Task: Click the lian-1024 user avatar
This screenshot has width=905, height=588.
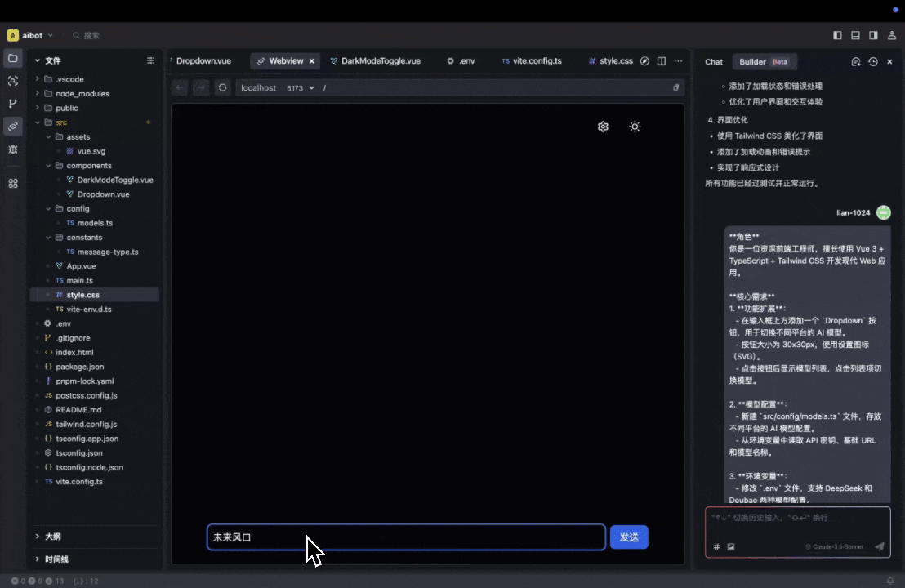Action: point(884,212)
